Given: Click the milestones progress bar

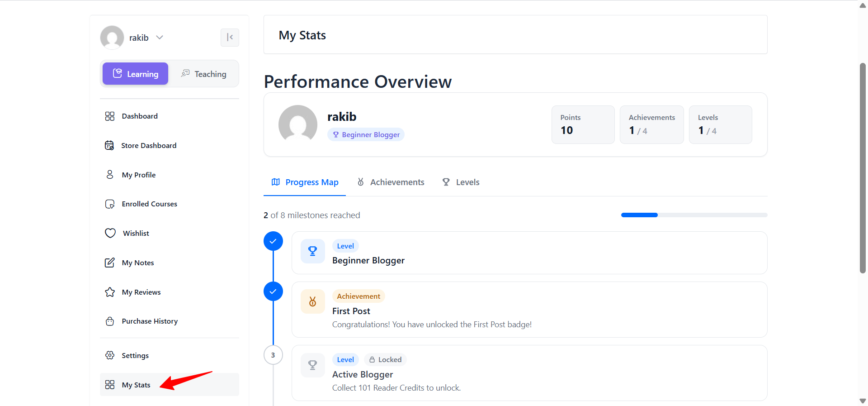Looking at the screenshot, I should (x=694, y=215).
